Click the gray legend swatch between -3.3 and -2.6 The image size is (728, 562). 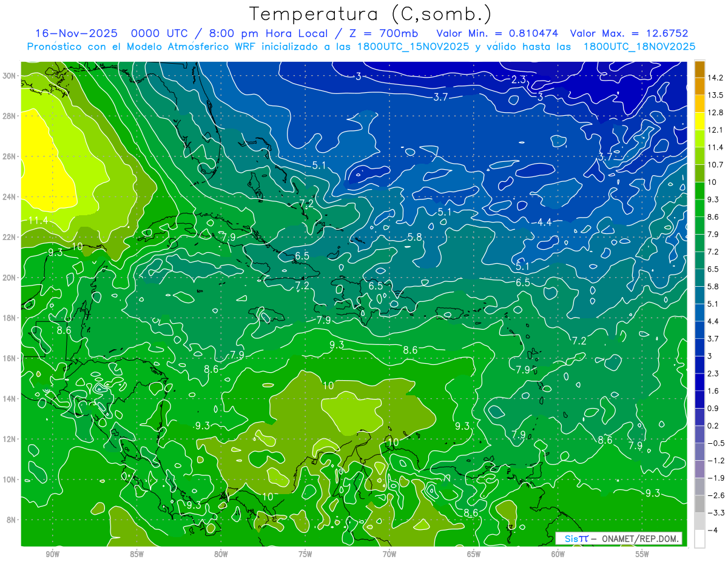(699, 504)
